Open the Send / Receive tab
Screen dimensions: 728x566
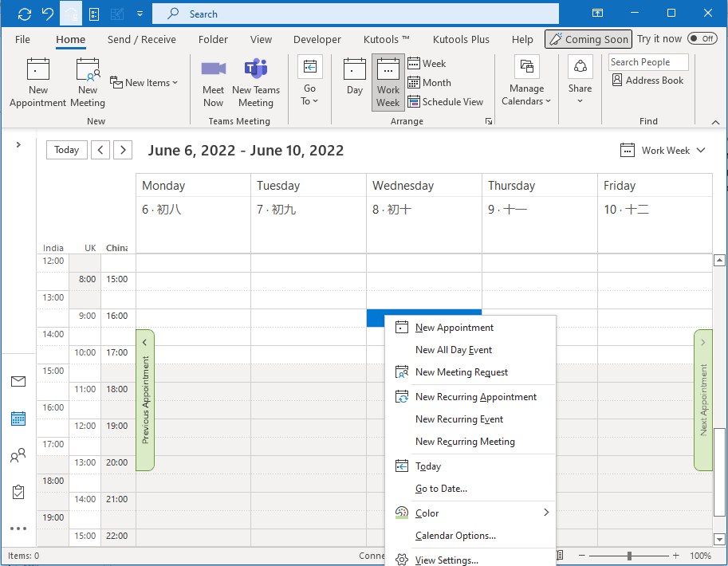(141, 40)
